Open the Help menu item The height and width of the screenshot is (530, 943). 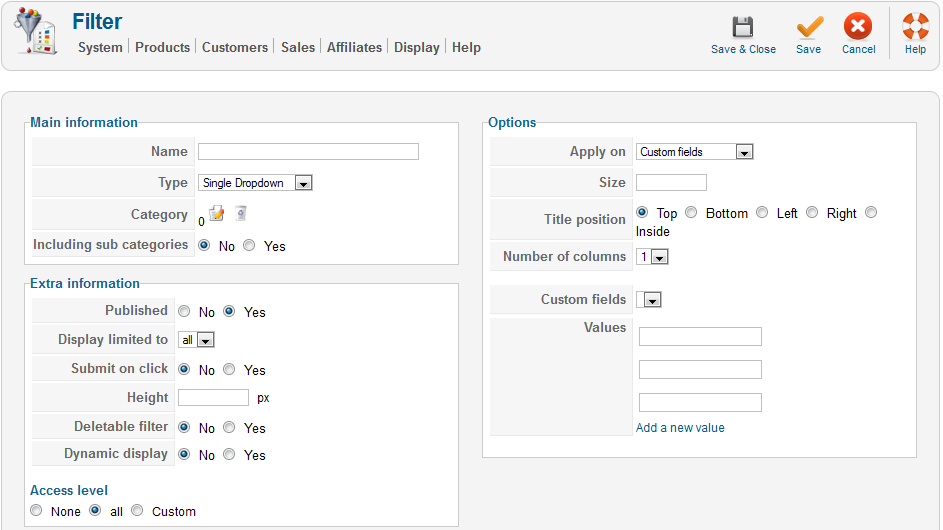(466, 48)
